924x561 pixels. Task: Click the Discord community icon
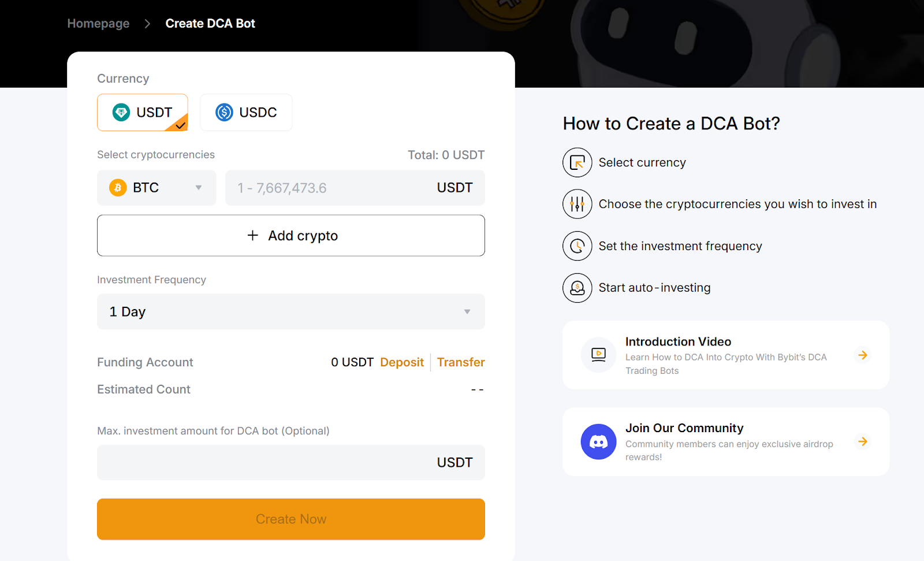(598, 442)
